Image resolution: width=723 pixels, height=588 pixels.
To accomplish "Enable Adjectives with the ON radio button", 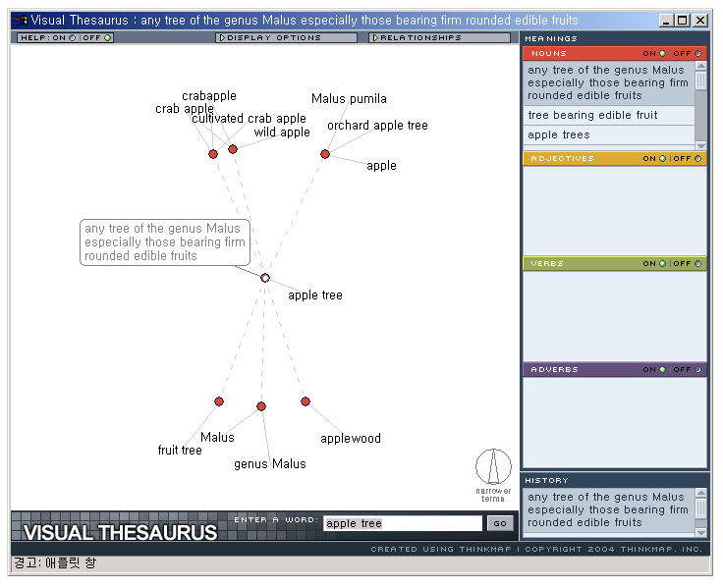I will coord(663,158).
